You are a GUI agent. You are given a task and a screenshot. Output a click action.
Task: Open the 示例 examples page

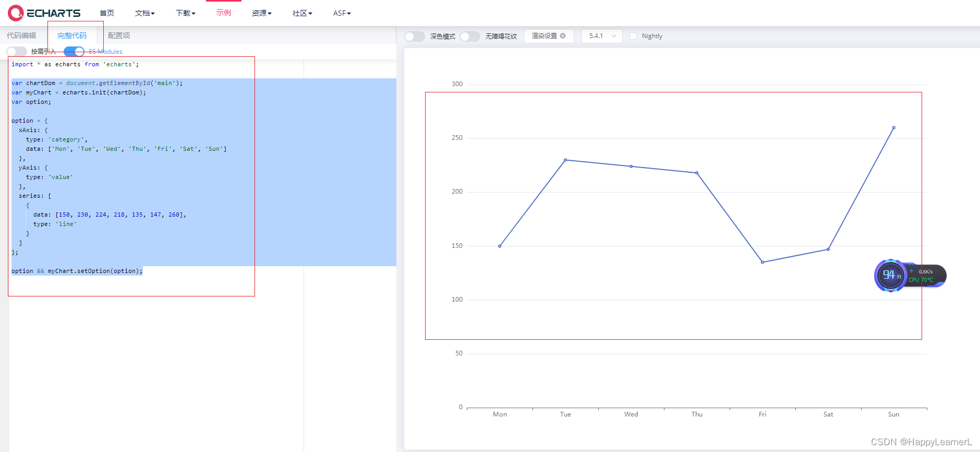click(224, 13)
